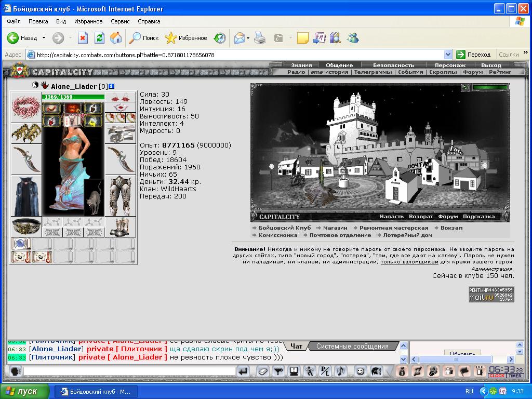The width and height of the screenshot is (532, 399).
Task: Open the Избранное menu
Action: coord(88,21)
